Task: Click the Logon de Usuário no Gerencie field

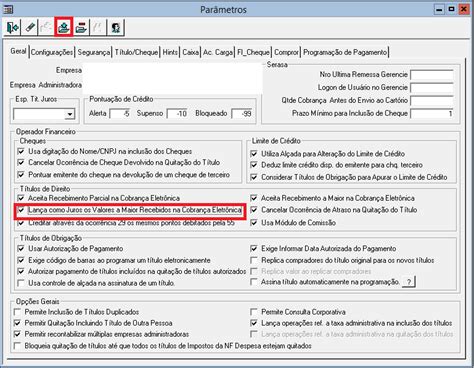Action: [432, 88]
